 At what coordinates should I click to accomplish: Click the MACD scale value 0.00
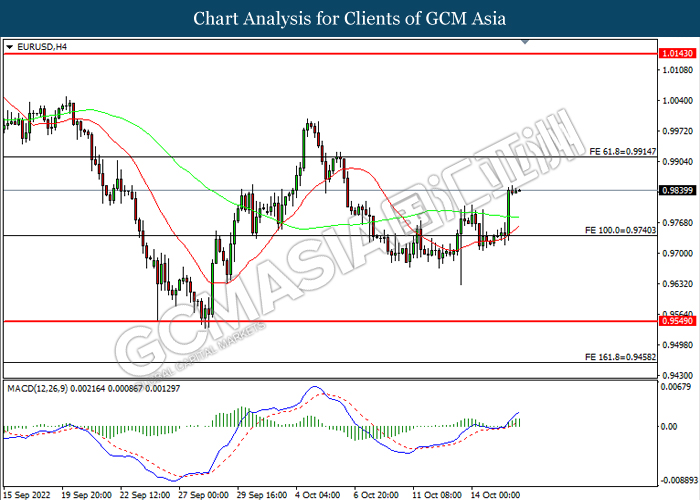point(669,426)
